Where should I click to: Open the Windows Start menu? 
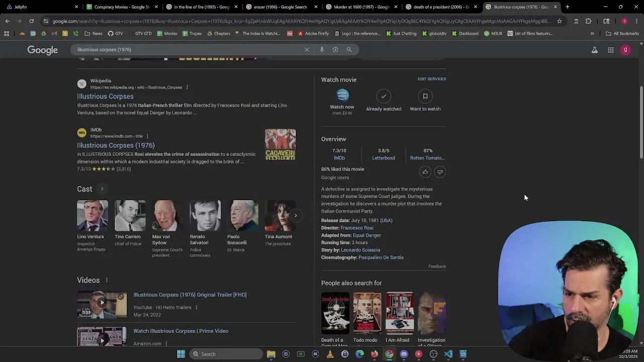181,354
